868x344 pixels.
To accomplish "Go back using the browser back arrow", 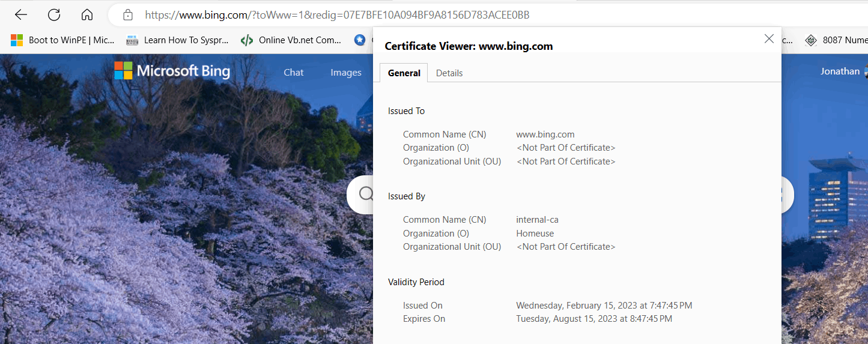I will [x=21, y=15].
